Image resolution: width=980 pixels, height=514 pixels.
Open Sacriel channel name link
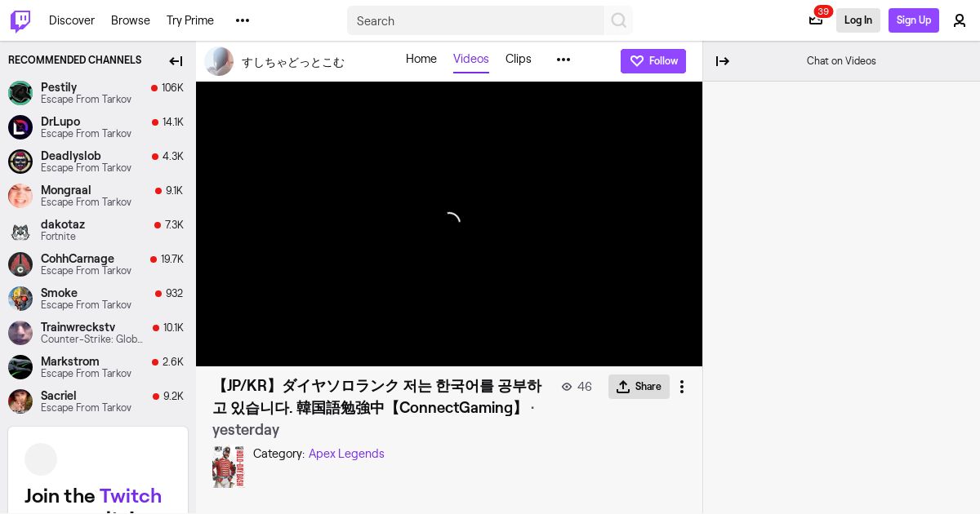[x=59, y=396]
